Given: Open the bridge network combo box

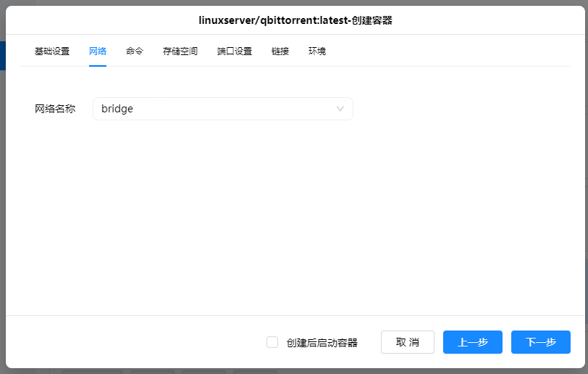Looking at the screenshot, I should [x=222, y=109].
